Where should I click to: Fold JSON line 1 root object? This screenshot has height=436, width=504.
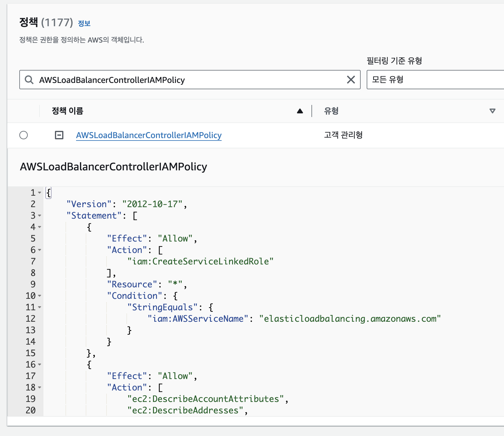(x=40, y=193)
